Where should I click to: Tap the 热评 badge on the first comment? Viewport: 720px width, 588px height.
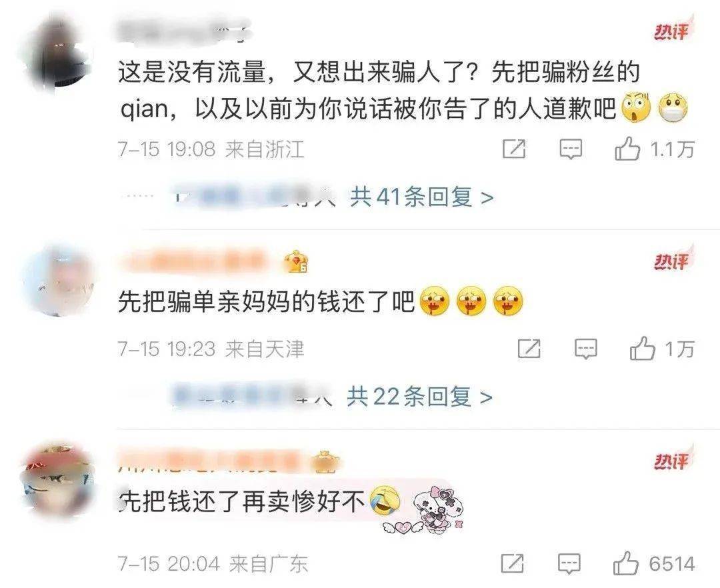click(x=672, y=31)
